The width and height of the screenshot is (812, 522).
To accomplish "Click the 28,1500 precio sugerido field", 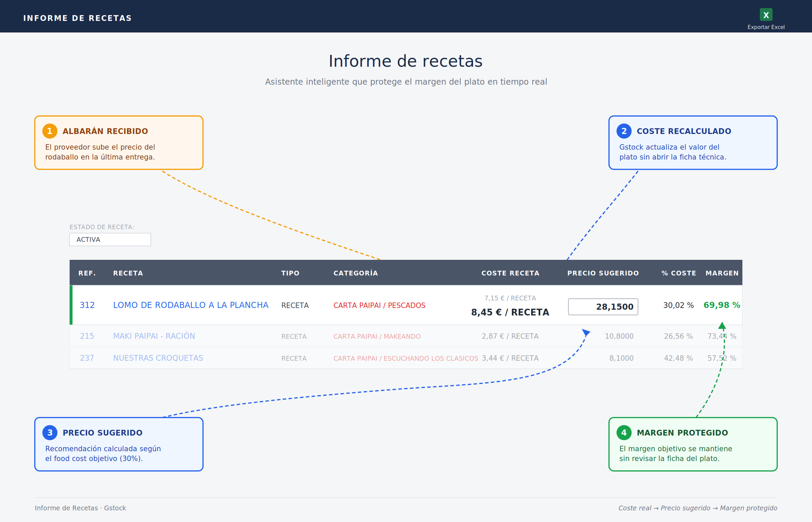I will tap(603, 307).
